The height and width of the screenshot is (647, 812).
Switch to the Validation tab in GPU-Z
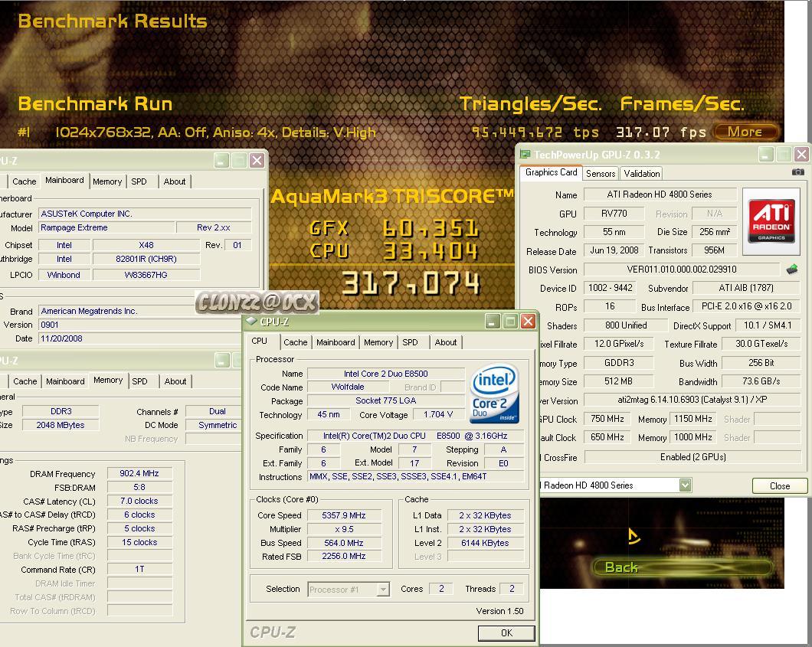[x=641, y=173]
